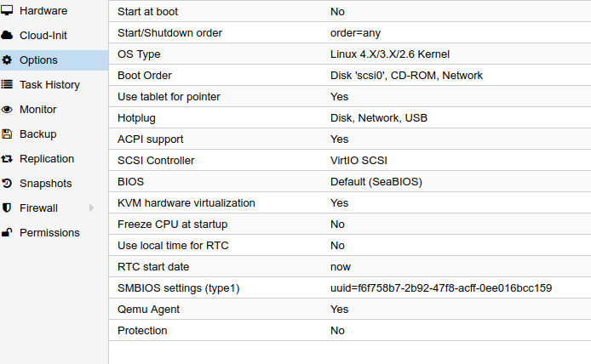
Task: Click the Permissions unlock icon
Action: point(7,232)
